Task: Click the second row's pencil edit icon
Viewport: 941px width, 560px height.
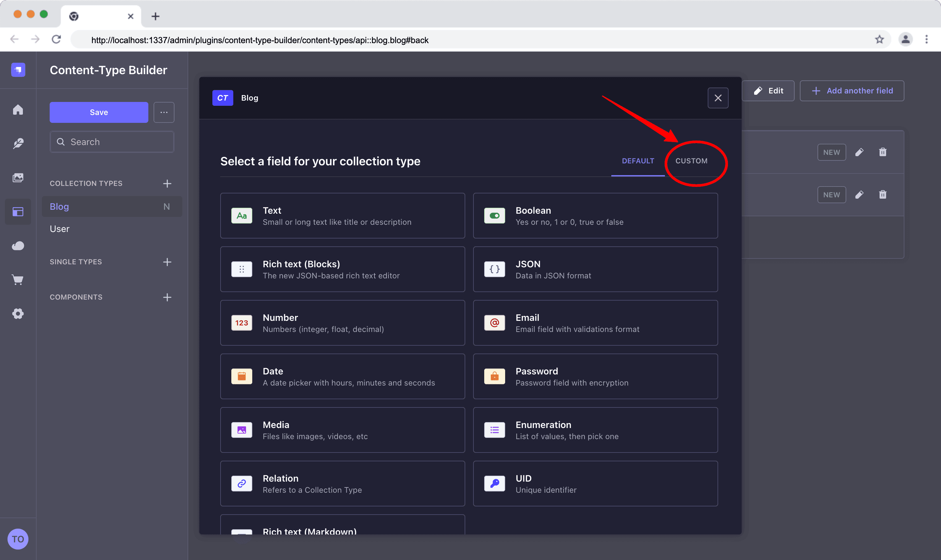Action: coord(859,195)
